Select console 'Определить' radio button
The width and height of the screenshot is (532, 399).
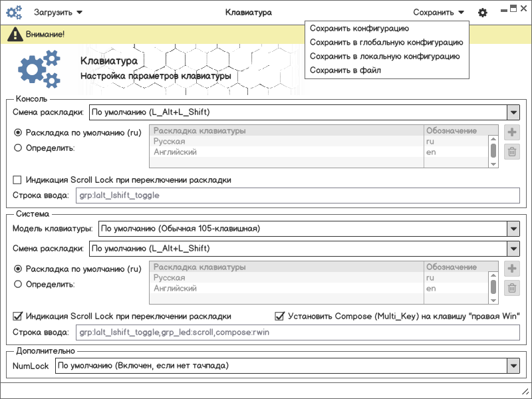(18, 148)
